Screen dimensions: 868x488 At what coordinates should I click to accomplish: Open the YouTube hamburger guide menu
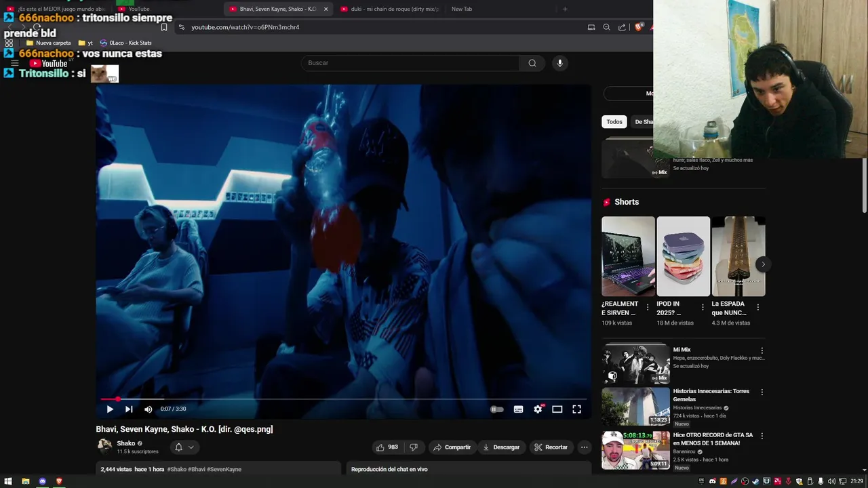tap(14, 63)
